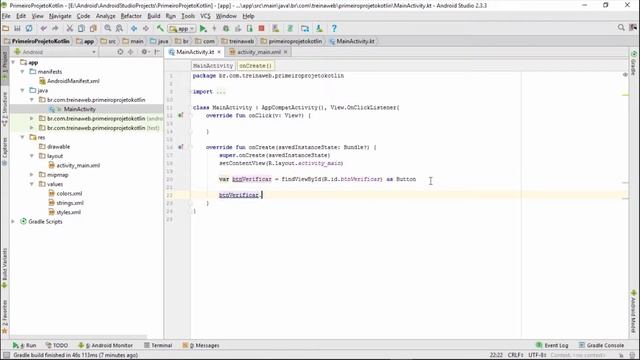Click the Collapse All icon in Project panel
Viewport: 640px width, 360px height.
coord(131,52)
